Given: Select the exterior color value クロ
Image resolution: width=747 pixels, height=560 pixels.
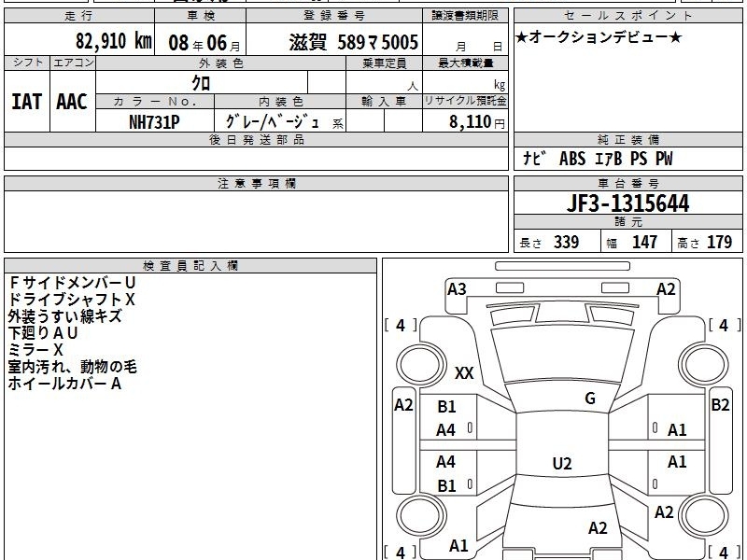Looking at the screenshot, I should [x=201, y=83].
